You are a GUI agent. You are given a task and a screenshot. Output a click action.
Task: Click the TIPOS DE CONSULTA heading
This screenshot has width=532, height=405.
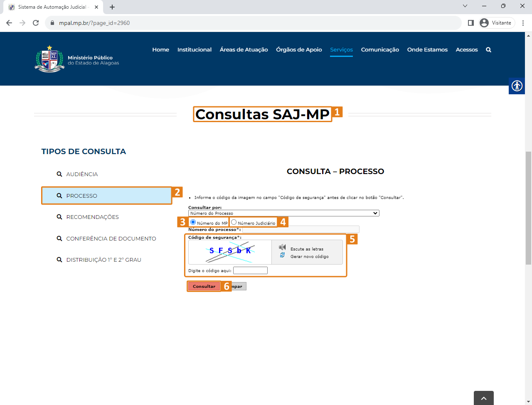coord(84,152)
